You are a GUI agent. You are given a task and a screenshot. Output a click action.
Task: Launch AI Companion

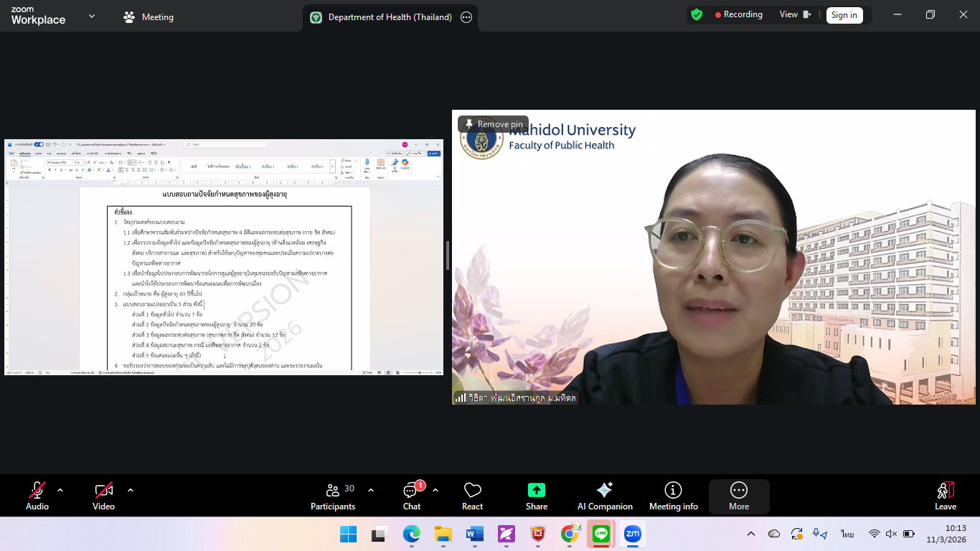pyautogui.click(x=605, y=496)
